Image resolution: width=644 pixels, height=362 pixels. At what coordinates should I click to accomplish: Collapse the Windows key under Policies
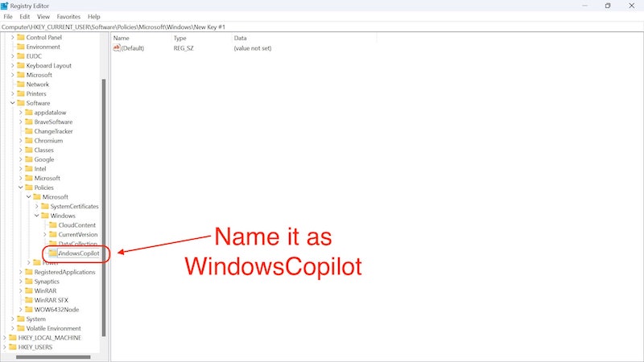36,216
